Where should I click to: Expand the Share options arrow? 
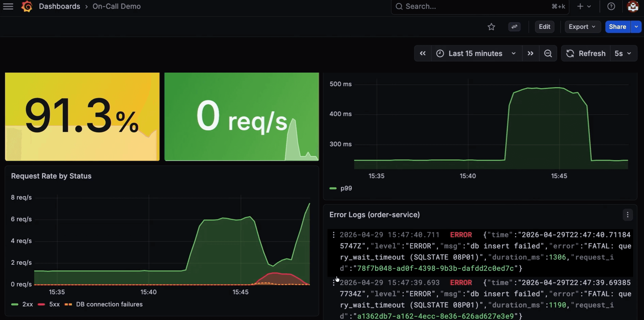tap(636, 27)
